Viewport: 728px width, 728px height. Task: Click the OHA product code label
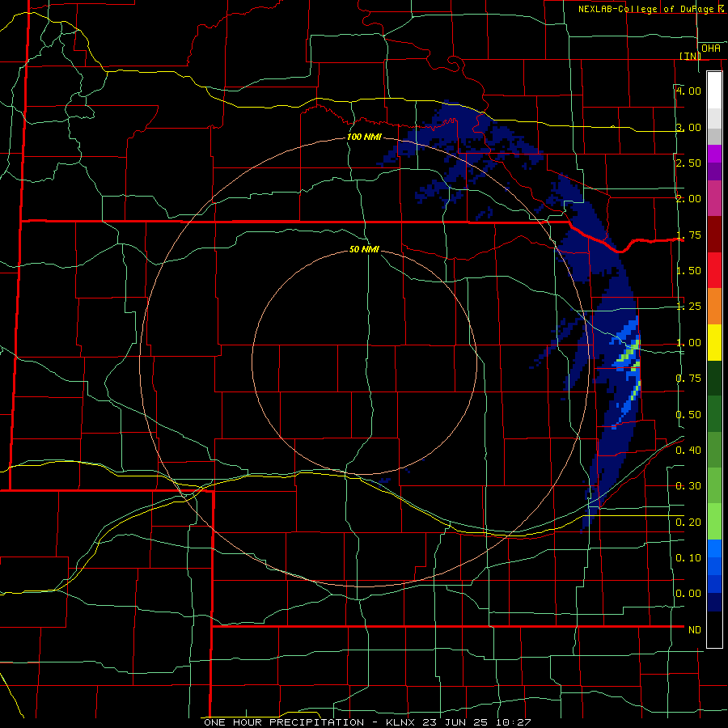[711, 48]
